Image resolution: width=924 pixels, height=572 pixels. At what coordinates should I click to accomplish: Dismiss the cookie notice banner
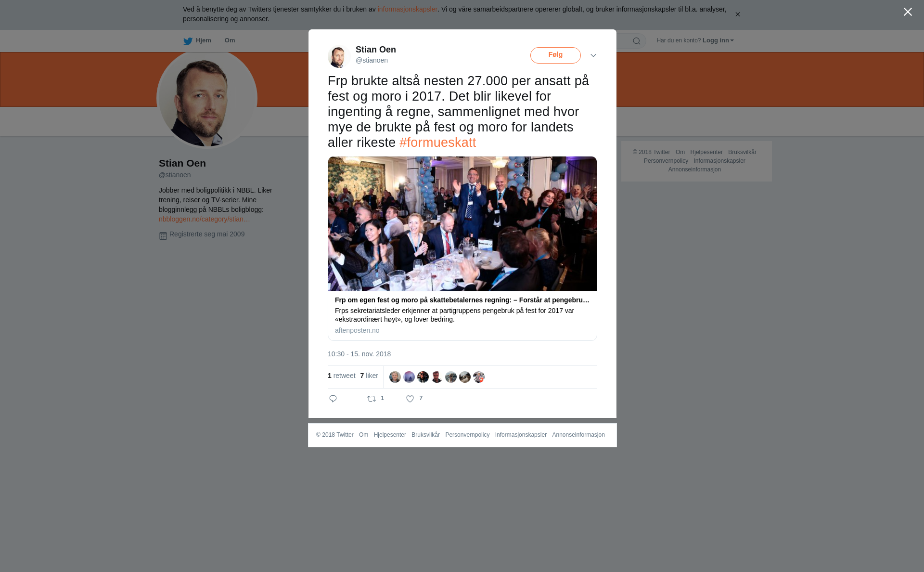pyautogui.click(x=737, y=14)
